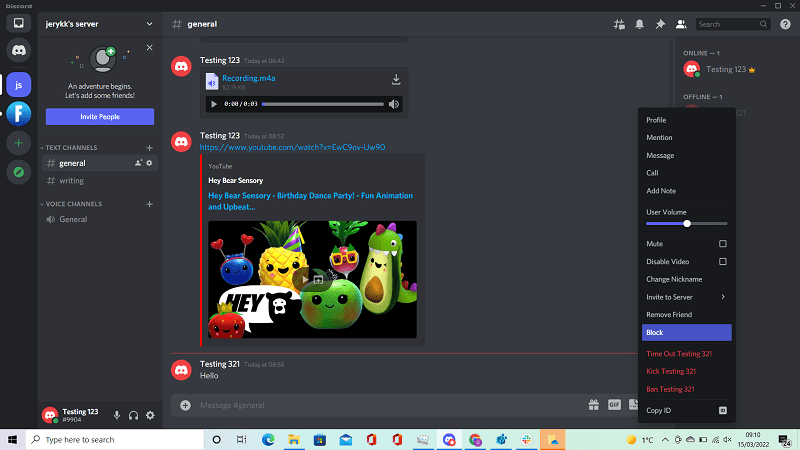This screenshot has width=800, height=450.
Task: Expand Invite to Server submenu
Action: [x=686, y=297]
